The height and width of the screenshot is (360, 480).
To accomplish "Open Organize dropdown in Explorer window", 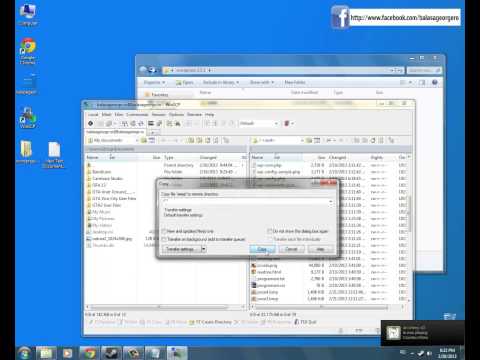I will tap(154, 82).
